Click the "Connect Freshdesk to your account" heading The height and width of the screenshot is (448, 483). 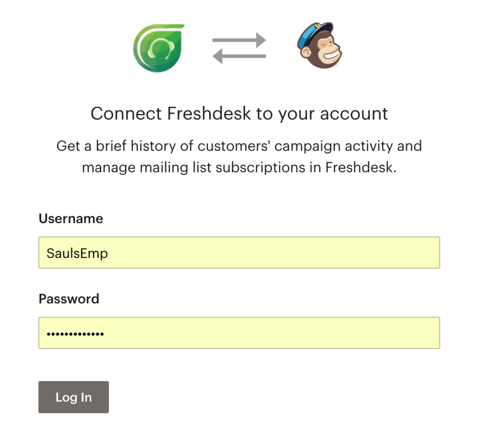(x=239, y=114)
